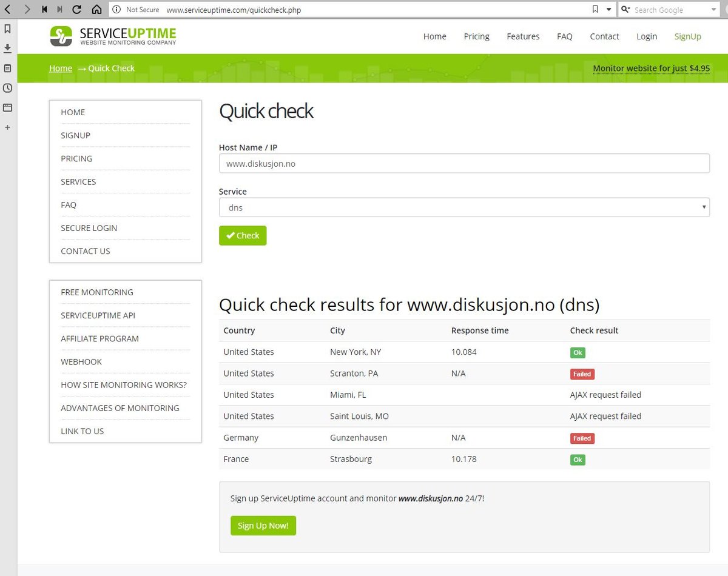728x576 pixels.
Task: Click the response time 10.084
Action: click(464, 352)
